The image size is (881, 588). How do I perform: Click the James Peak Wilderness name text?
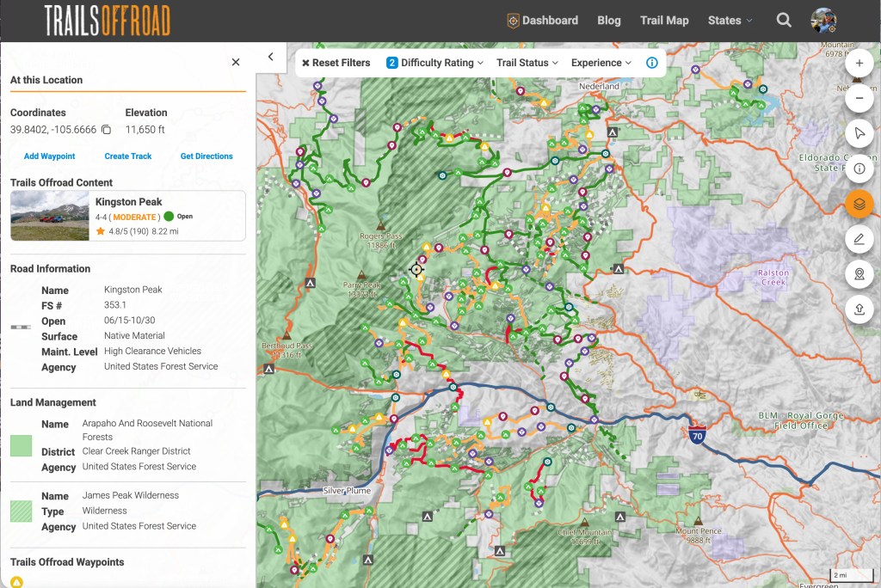pos(131,495)
